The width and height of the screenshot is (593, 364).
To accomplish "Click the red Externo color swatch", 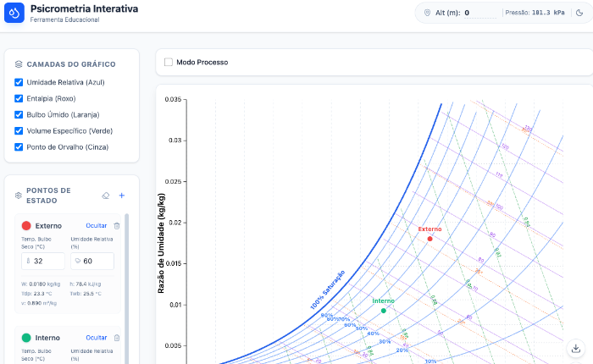I will [26, 226].
